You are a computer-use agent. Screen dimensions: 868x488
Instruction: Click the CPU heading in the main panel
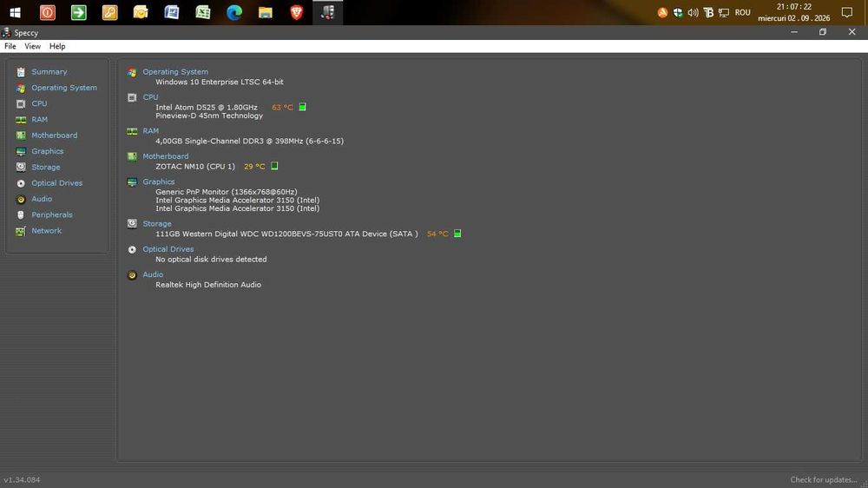tap(150, 97)
